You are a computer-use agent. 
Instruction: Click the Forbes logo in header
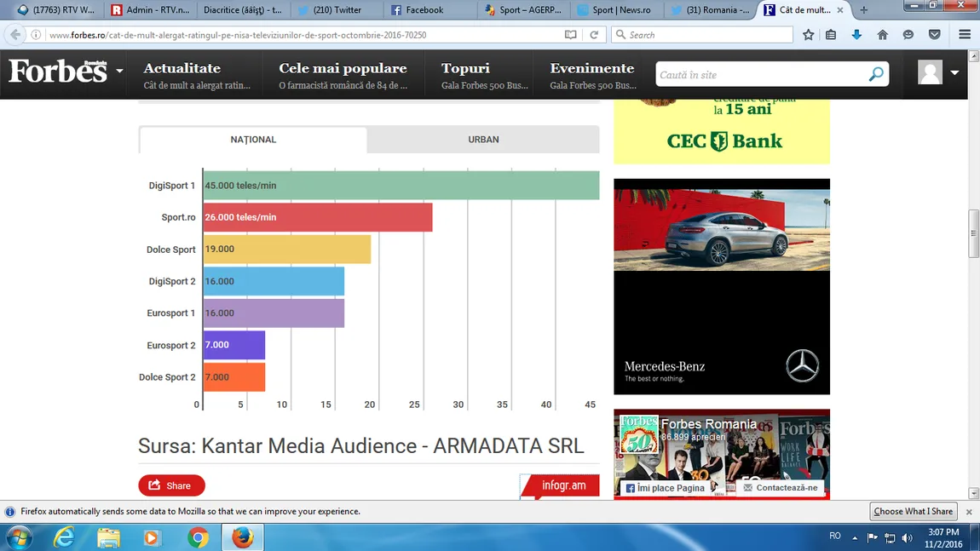click(58, 72)
